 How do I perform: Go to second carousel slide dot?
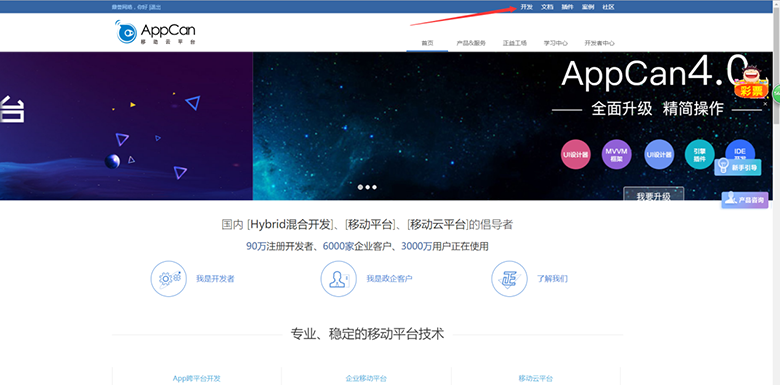pos(367,188)
